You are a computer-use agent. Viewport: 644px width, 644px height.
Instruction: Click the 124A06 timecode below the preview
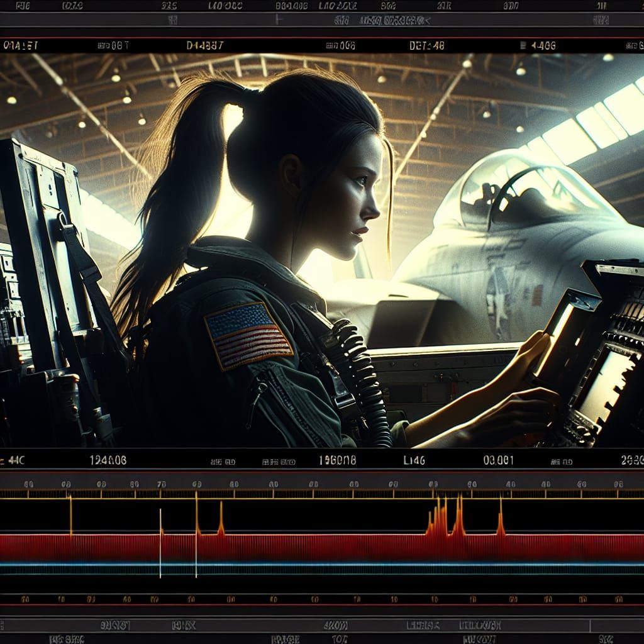pyautogui.click(x=108, y=460)
